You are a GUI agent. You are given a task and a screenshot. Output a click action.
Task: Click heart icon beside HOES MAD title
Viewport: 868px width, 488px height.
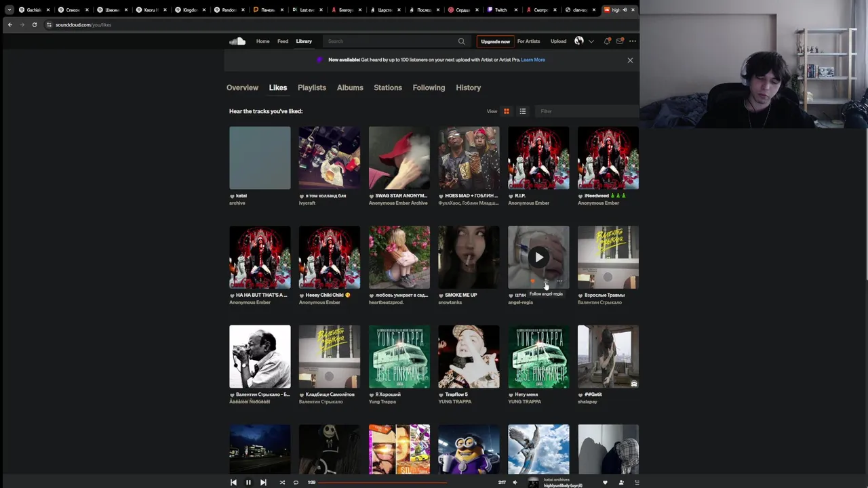point(441,196)
